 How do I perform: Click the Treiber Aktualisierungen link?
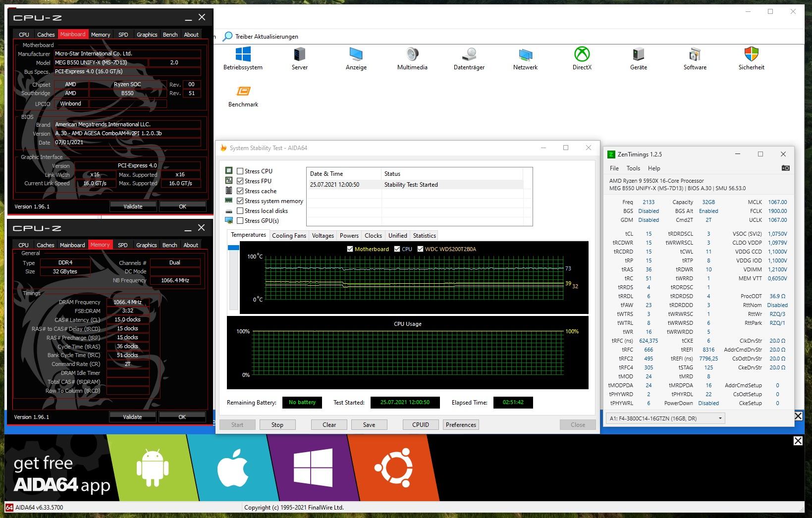267,36
